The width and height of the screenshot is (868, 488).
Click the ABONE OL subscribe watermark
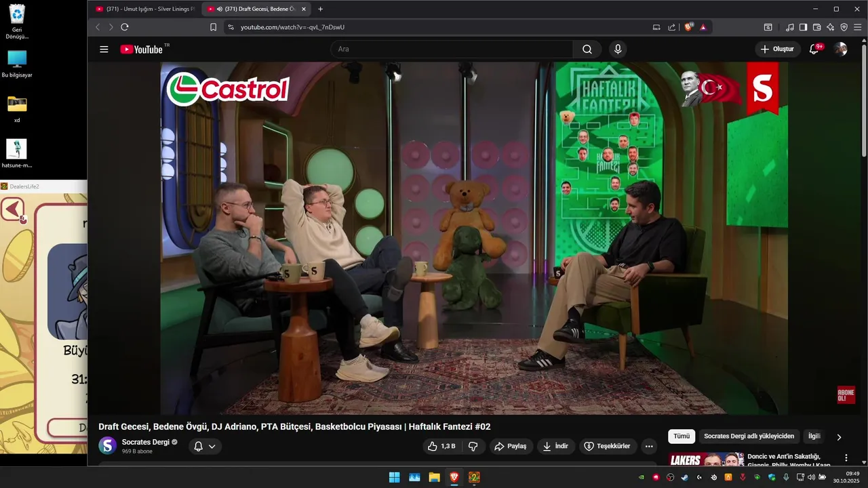pos(846,395)
